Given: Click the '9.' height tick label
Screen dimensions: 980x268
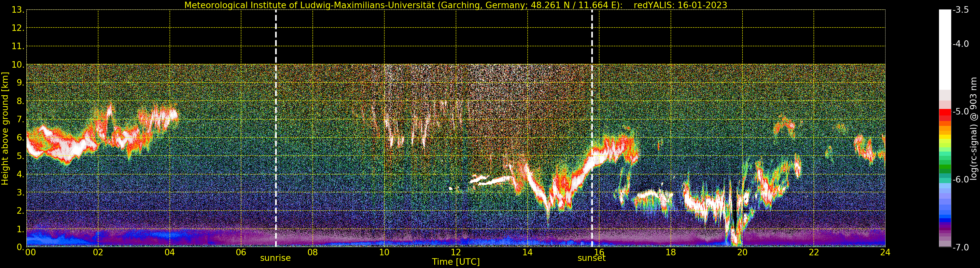Looking at the screenshot, I should pyautogui.click(x=20, y=83).
